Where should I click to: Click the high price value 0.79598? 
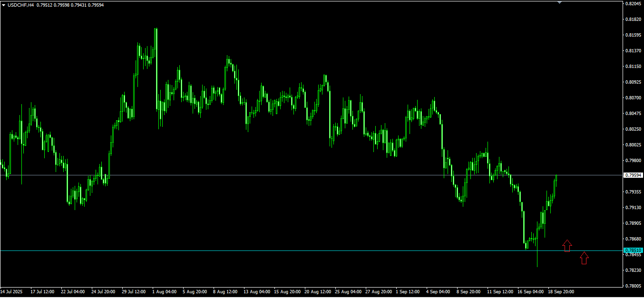click(x=61, y=5)
